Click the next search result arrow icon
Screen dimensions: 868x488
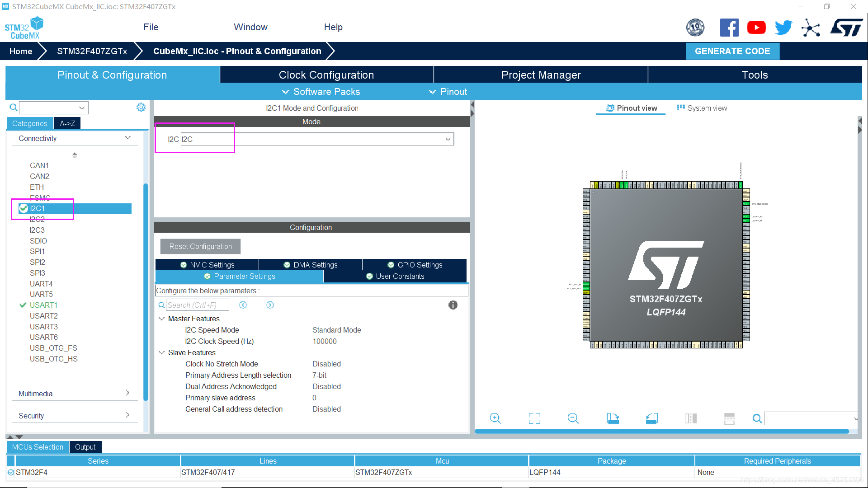[x=270, y=305]
